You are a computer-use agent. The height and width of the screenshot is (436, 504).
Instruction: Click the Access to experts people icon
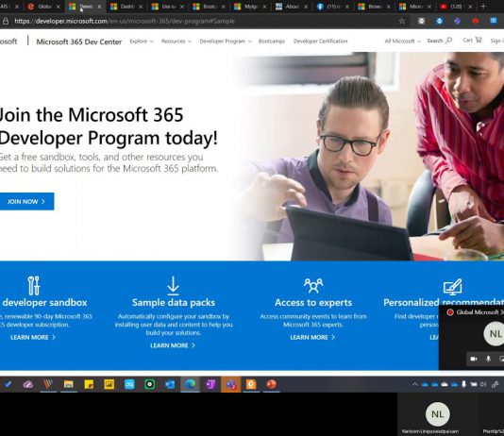[x=313, y=285]
